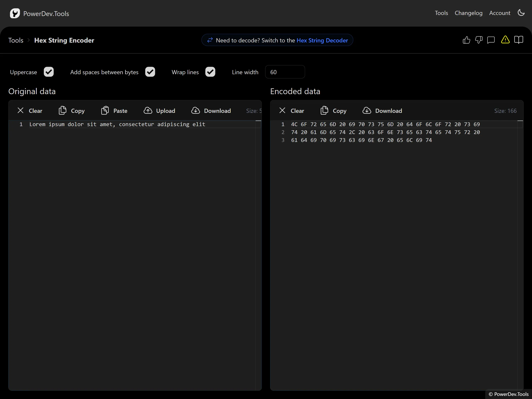This screenshot has width=532, height=399.
Task: Clear the Encoded data panel
Action: click(x=292, y=111)
